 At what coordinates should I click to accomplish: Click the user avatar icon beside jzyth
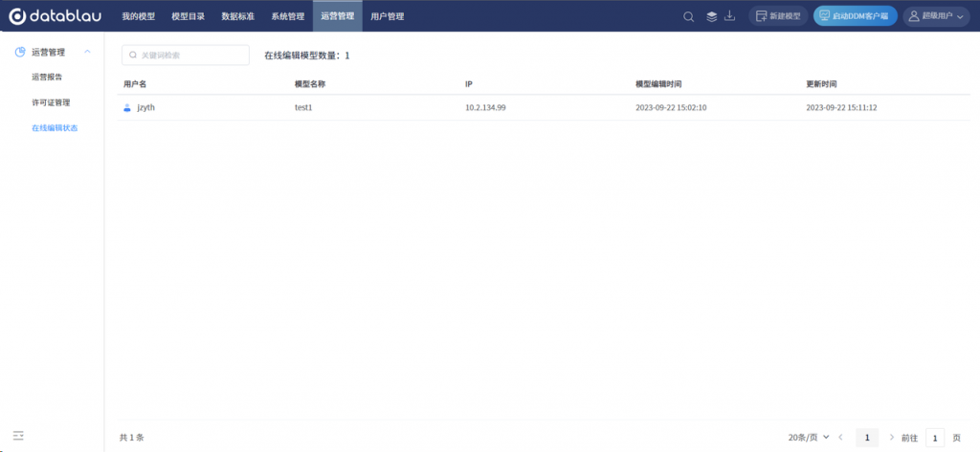pos(127,107)
